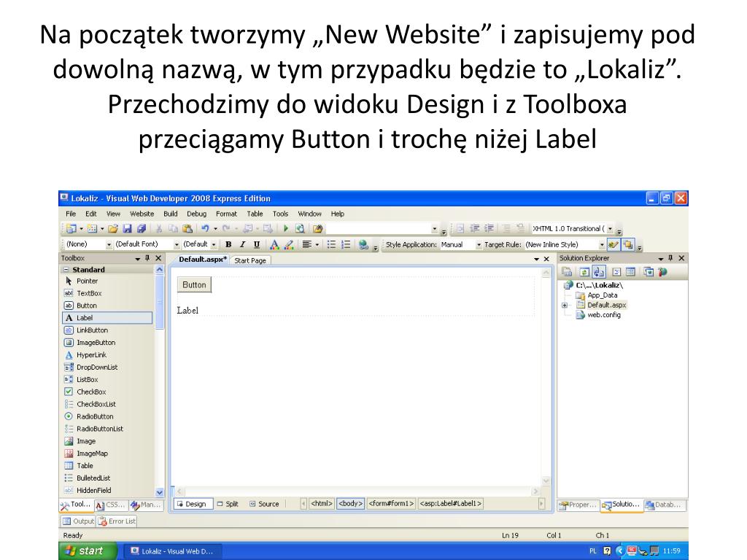
Task: Click Copy Web Site icon in Solution Explorer
Action: click(x=649, y=272)
